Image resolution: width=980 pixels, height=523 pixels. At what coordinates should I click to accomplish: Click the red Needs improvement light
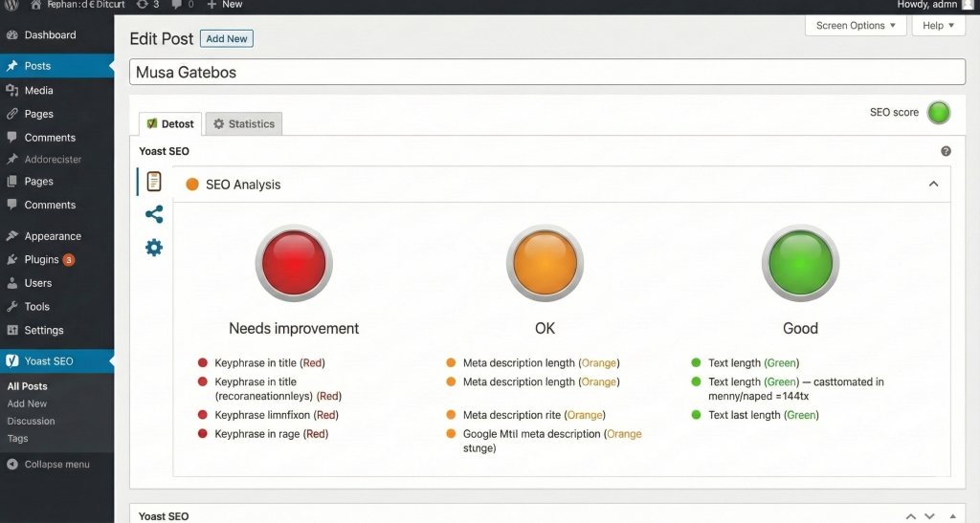pos(294,263)
